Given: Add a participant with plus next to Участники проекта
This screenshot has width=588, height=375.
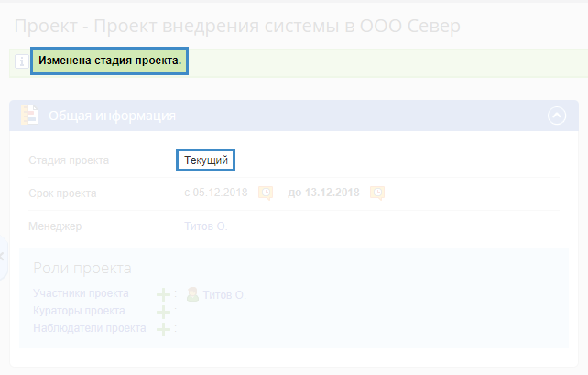Looking at the screenshot, I should pos(162,294).
